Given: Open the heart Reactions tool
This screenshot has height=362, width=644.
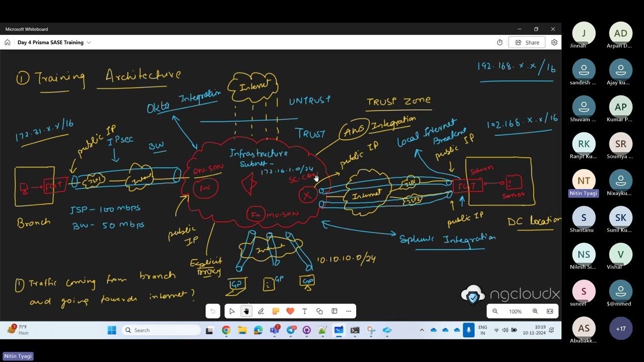Looking at the screenshot, I should coord(290,311).
